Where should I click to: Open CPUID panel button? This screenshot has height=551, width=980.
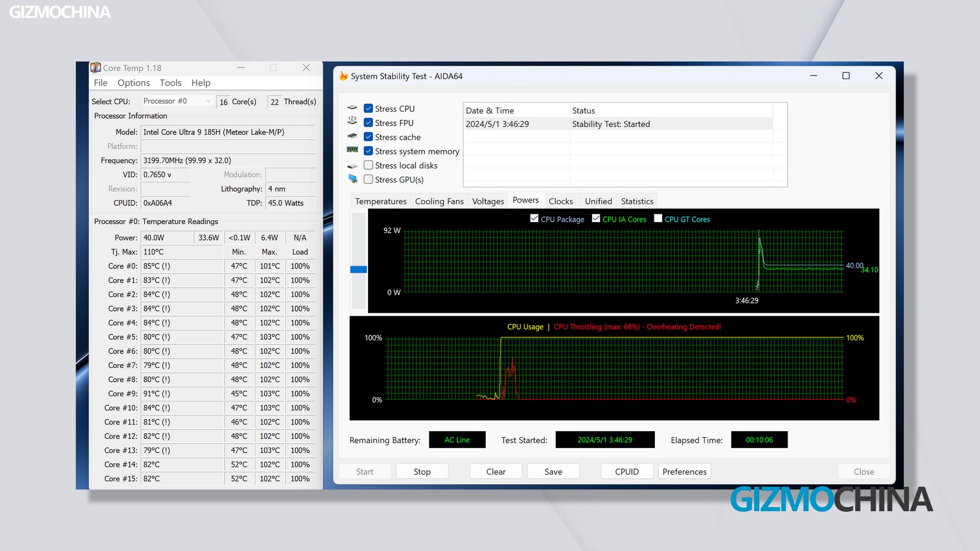pos(627,471)
